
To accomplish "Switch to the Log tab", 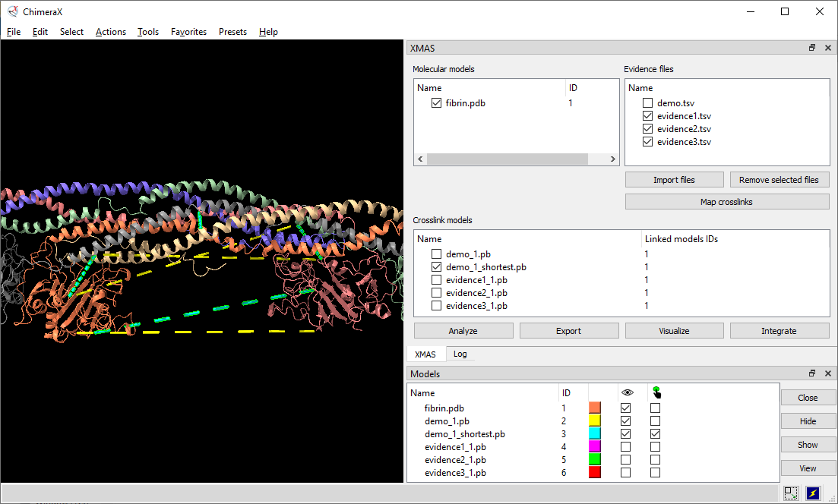I will pos(460,354).
